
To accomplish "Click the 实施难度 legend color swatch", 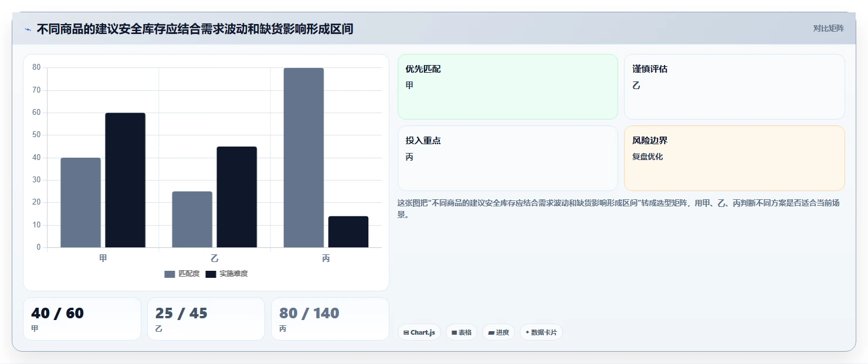I will click(x=211, y=274).
